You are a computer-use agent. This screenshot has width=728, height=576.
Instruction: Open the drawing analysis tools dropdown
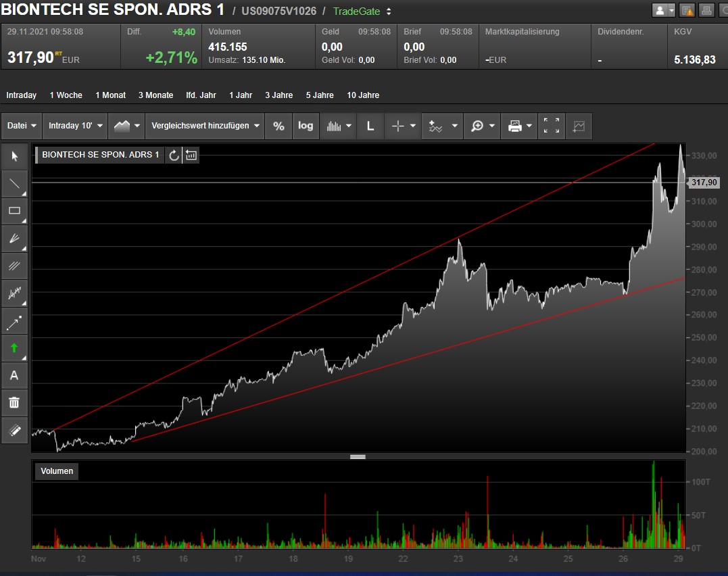pyautogui.click(x=443, y=126)
